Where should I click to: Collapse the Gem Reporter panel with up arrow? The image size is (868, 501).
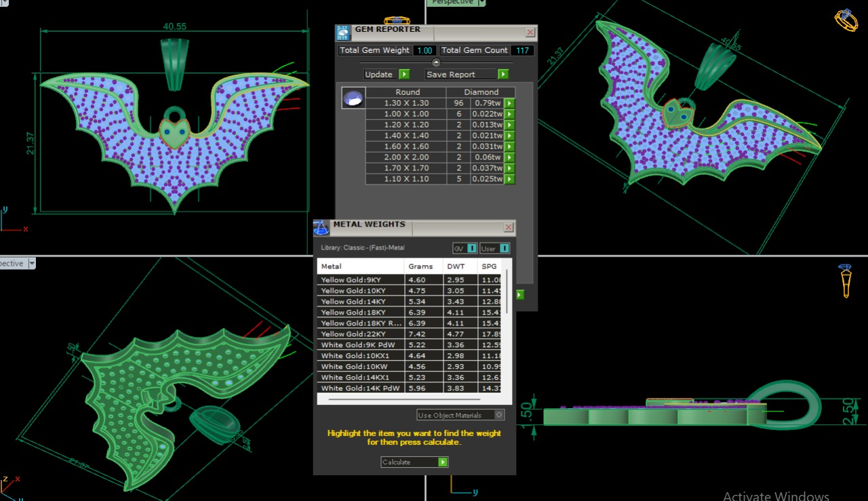tap(436, 62)
